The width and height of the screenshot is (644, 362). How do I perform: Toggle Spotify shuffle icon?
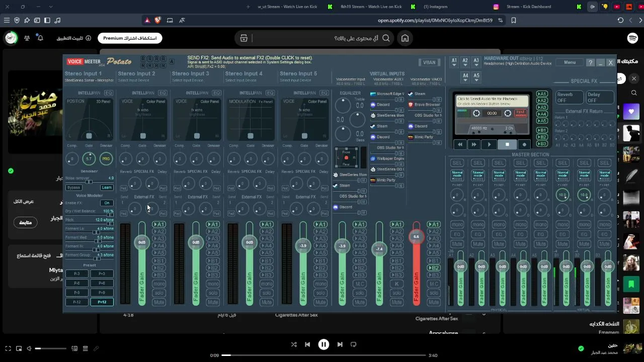click(294, 344)
